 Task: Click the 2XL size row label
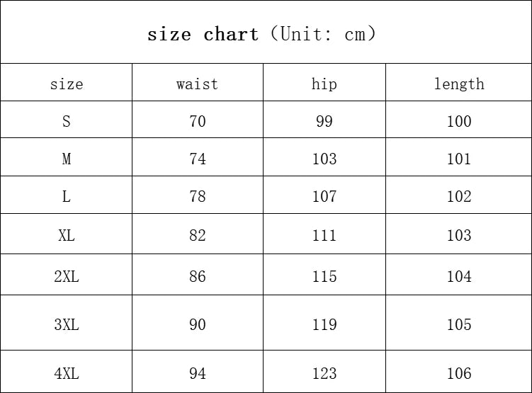coord(67,277)
